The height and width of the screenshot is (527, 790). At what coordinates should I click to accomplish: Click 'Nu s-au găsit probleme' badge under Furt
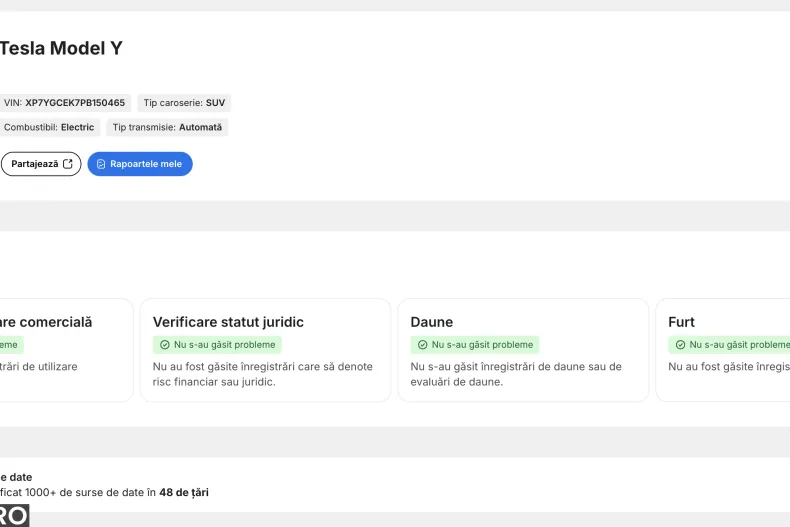729,345
